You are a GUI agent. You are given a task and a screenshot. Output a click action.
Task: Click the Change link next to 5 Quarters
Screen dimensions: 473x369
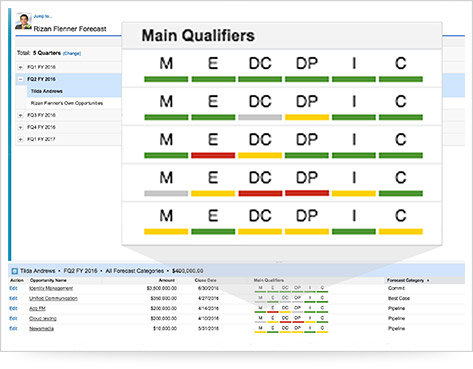tap(72, 53)
